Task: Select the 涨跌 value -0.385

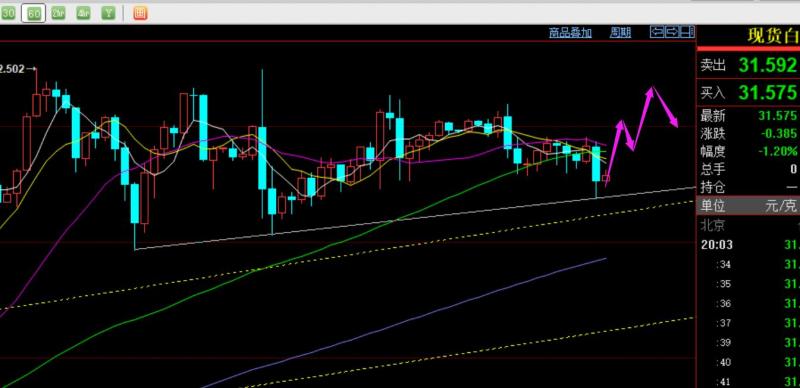Action: click(x=779, y=134)
